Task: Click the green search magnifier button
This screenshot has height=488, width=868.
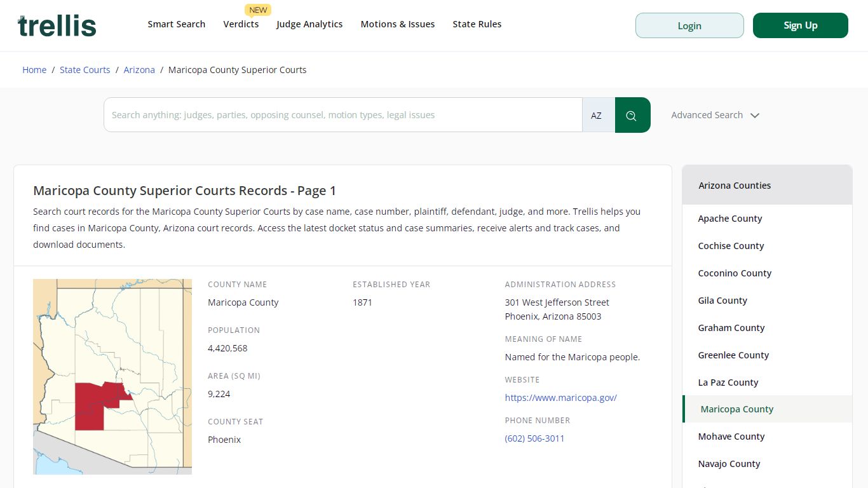Action: click(x=632, y=115)
